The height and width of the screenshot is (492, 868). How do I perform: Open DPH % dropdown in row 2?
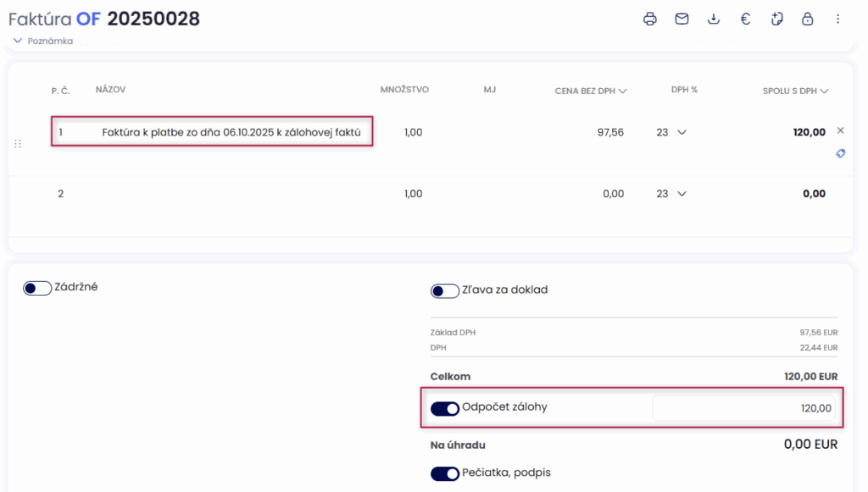pos(682,194)
